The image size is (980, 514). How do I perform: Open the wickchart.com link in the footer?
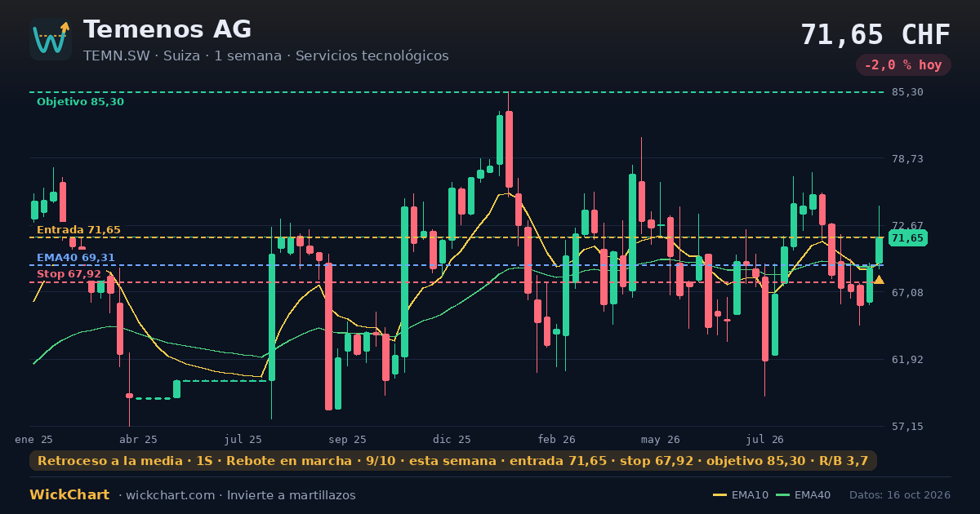171,495
